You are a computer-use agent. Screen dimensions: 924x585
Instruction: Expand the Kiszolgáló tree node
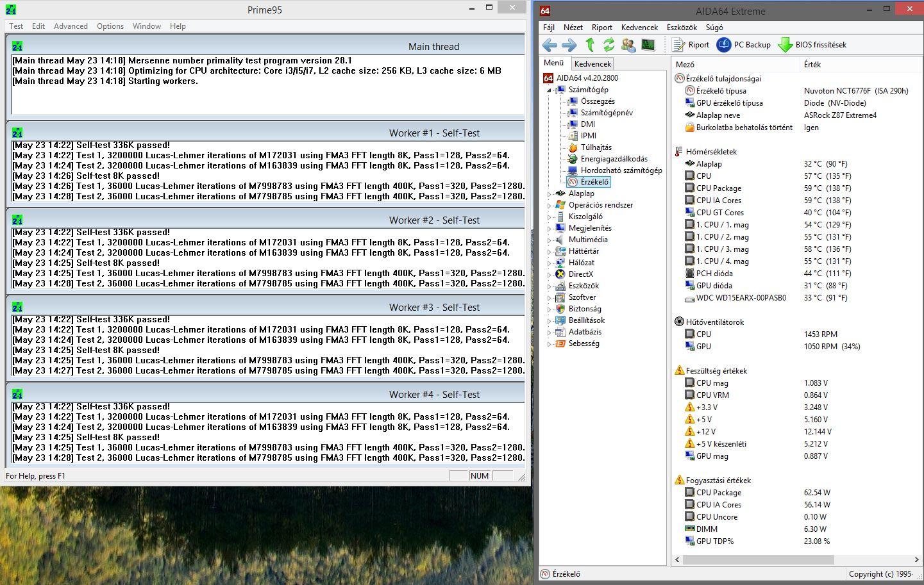(x=550, y=217)
